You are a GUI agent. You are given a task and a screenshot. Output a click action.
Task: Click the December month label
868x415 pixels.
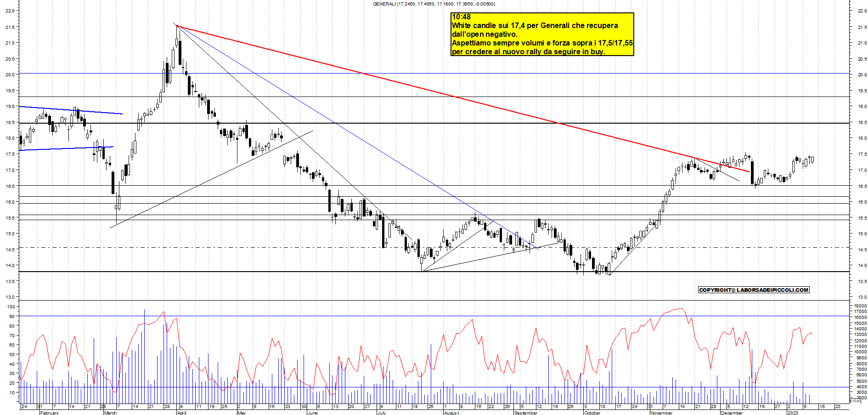(732, 413)
